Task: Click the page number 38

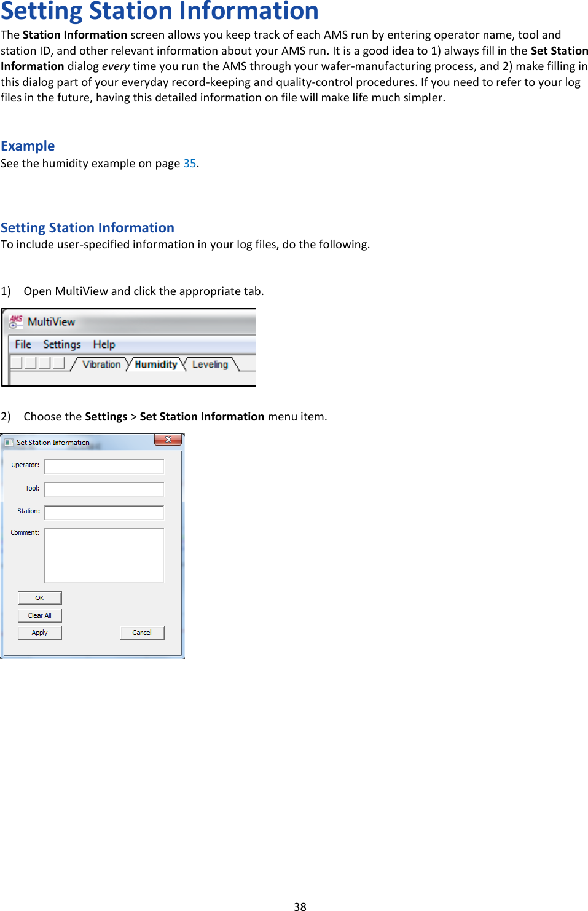Action: (300, 906)
